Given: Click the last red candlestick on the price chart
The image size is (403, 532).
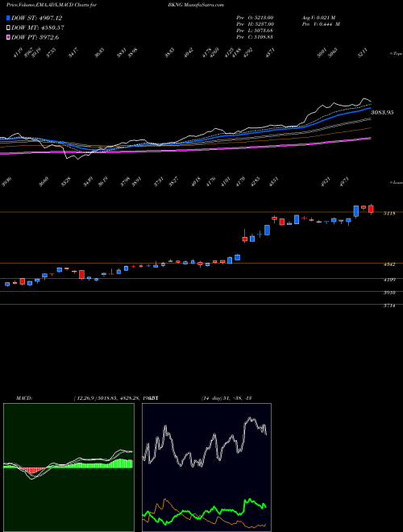Looking at the screenshot, I should [x=371, y=209].
